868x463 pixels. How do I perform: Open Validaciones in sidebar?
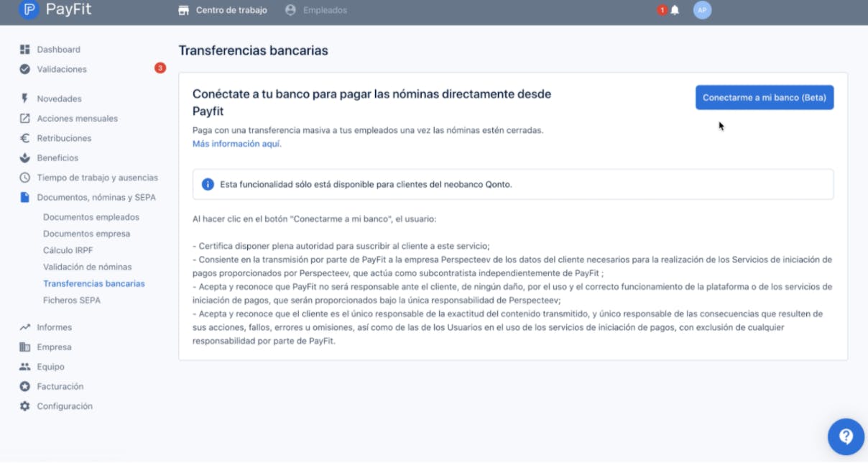click(x=62, y=69)
